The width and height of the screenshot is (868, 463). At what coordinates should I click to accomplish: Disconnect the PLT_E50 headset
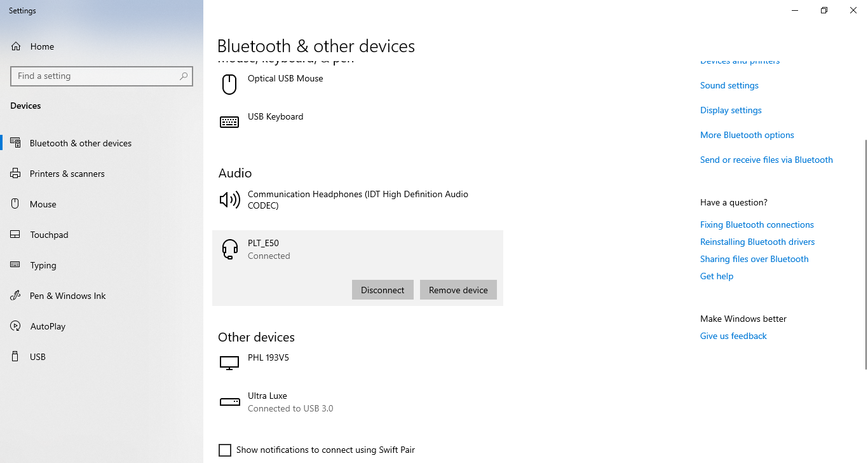[x=383, y=290]
